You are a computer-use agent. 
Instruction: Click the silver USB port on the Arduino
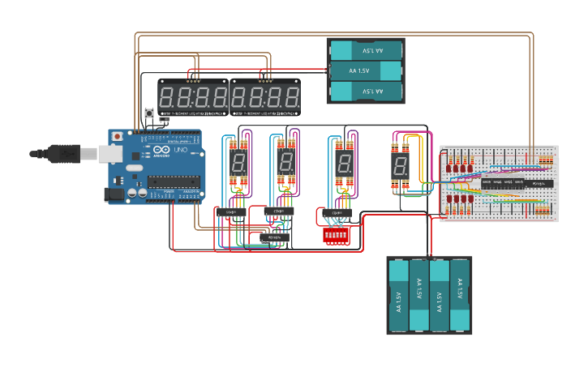click(x=110, y=154)
